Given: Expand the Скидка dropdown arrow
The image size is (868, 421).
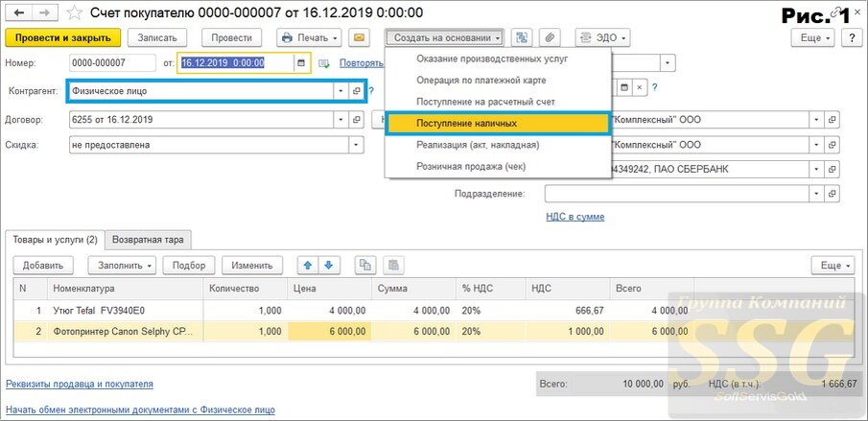Looking at the screenshot, I should click(356, 145).
